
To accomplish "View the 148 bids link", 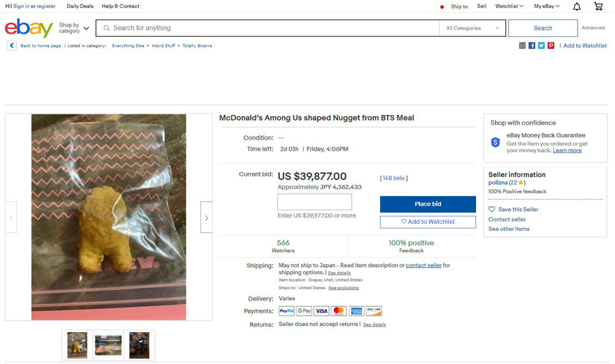I will point(394,178).
